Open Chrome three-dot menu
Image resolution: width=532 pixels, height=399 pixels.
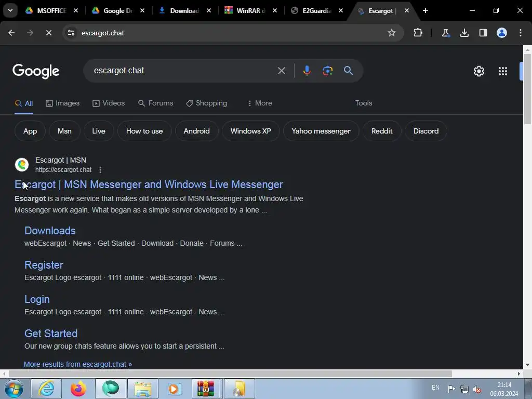click(x=521, y=33)
